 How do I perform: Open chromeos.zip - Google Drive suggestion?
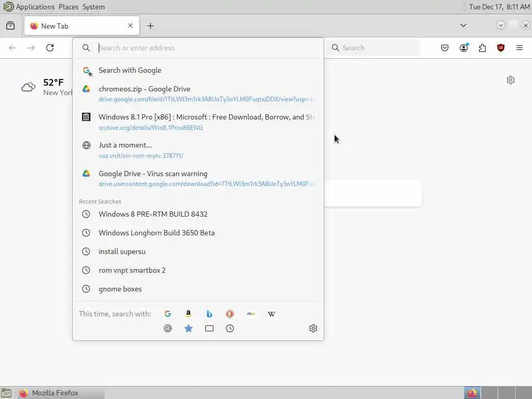click(198, 94)
